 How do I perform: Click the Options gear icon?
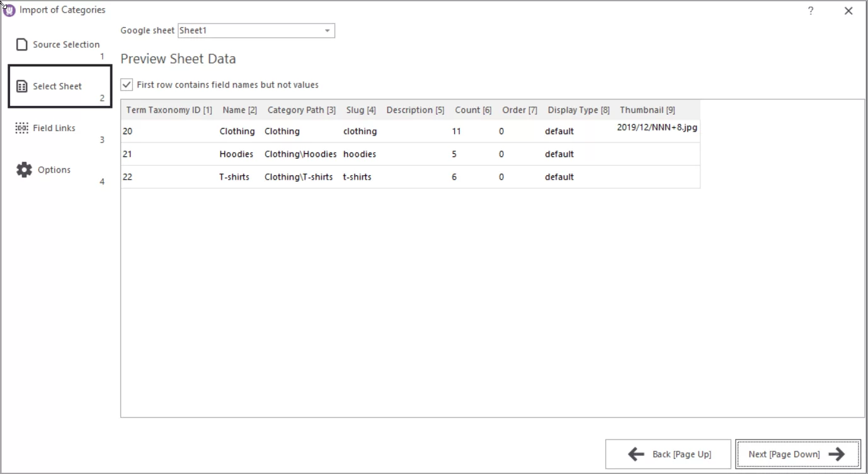(x=24, y=169)
